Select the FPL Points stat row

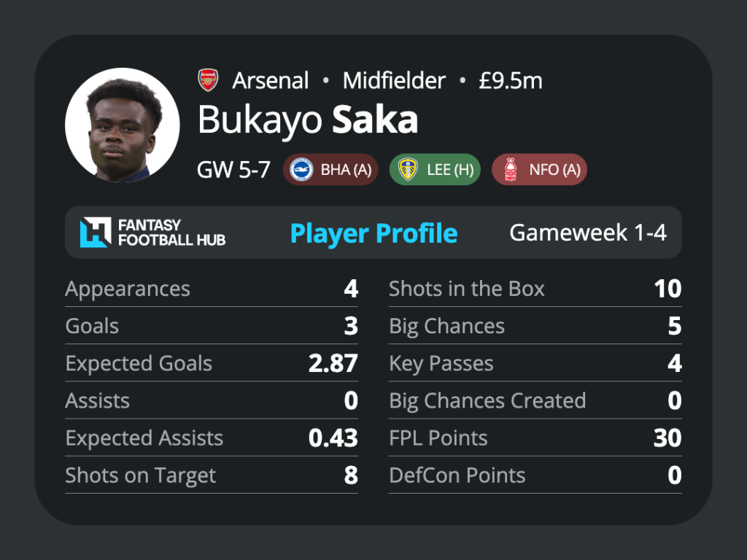(535, 438)
